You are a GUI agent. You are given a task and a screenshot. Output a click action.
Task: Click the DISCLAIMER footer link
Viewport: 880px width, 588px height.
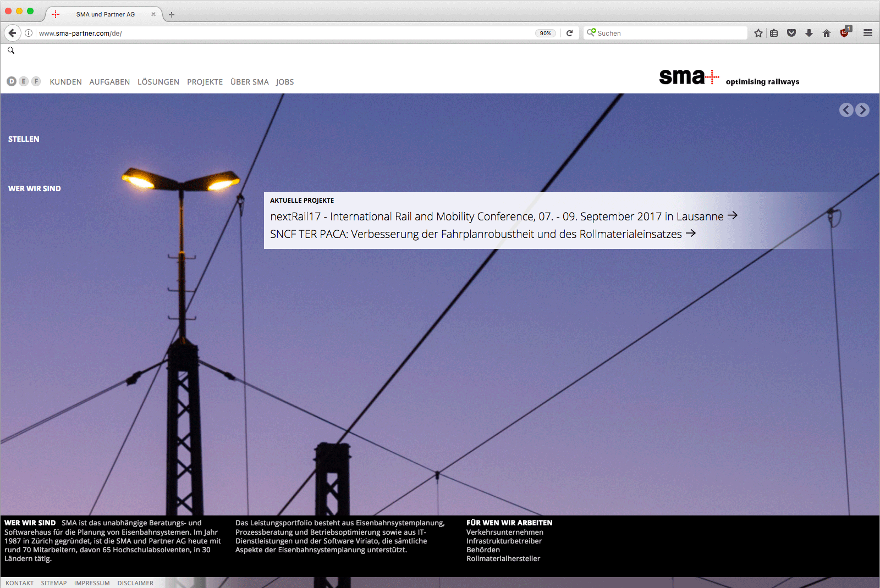[135, 583]
